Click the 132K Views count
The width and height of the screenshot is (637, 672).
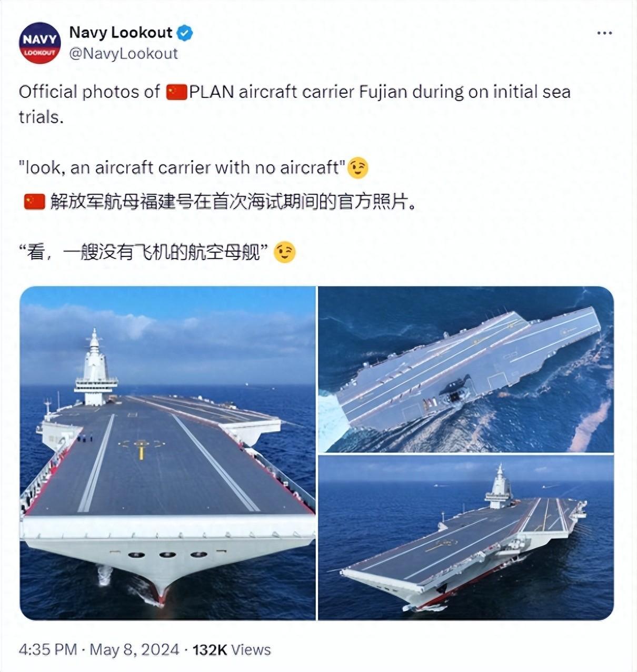(x=232, y=650)
